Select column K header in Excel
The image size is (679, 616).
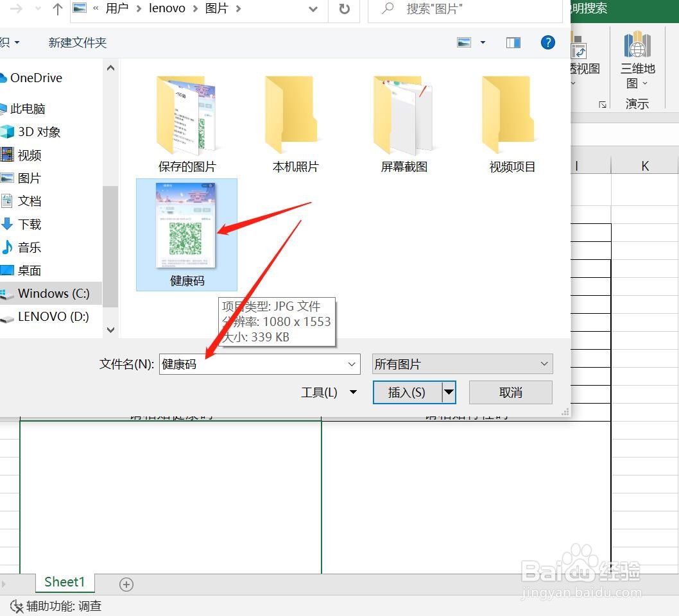point(645,166)
